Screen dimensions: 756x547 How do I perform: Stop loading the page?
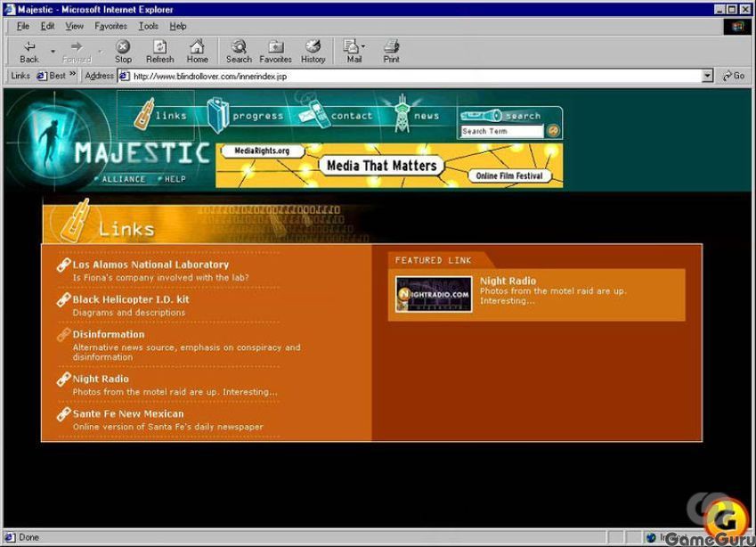pos(123,52)
